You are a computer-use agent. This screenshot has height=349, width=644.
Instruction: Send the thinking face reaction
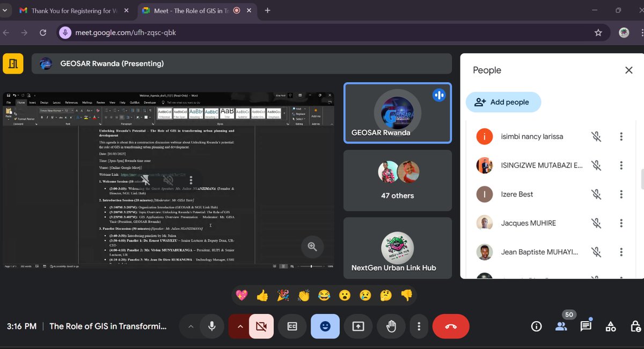(386, 295)
